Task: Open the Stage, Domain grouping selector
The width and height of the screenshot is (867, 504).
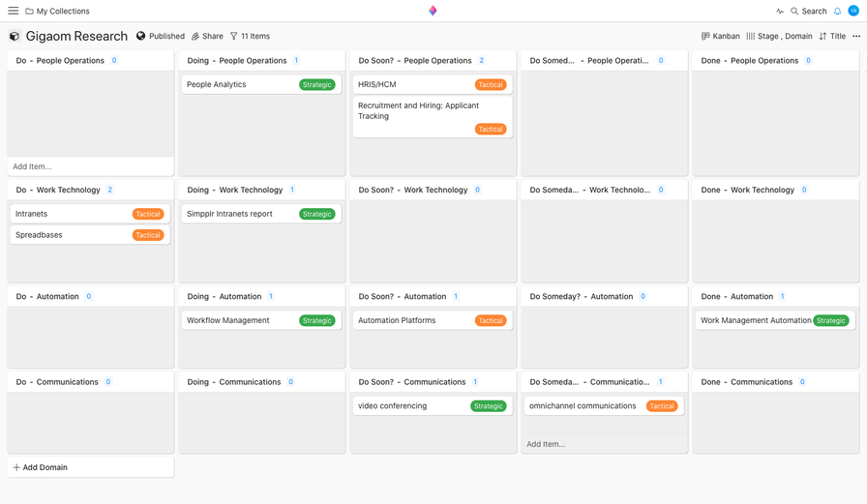Action: (x=779, y=36)
